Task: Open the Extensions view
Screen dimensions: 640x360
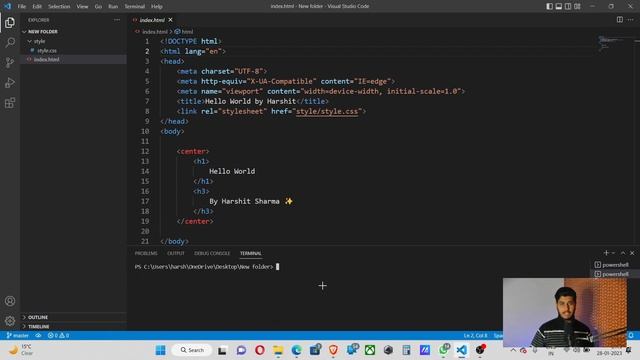Action: (x=10, y=102)
